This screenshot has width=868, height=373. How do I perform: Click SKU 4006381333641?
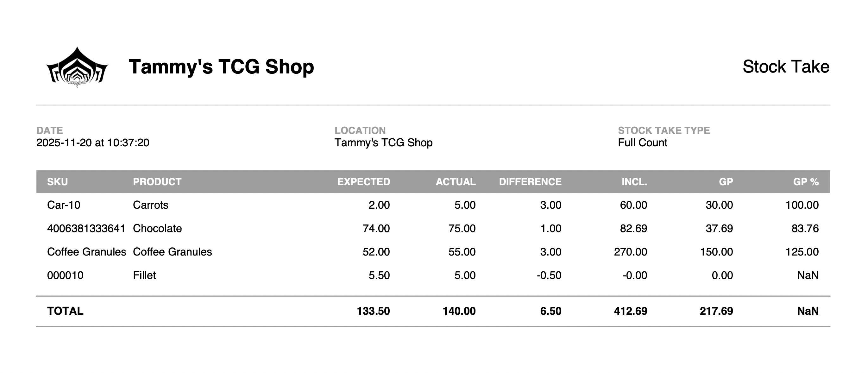pyautogui.click(x=86, y=228)
